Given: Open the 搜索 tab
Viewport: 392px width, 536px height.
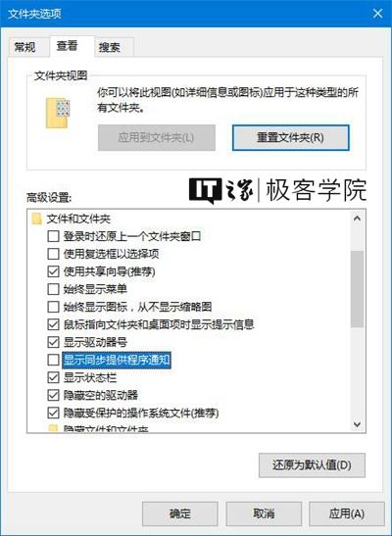Looking at the screenshot, I should (x=110, y=47).
